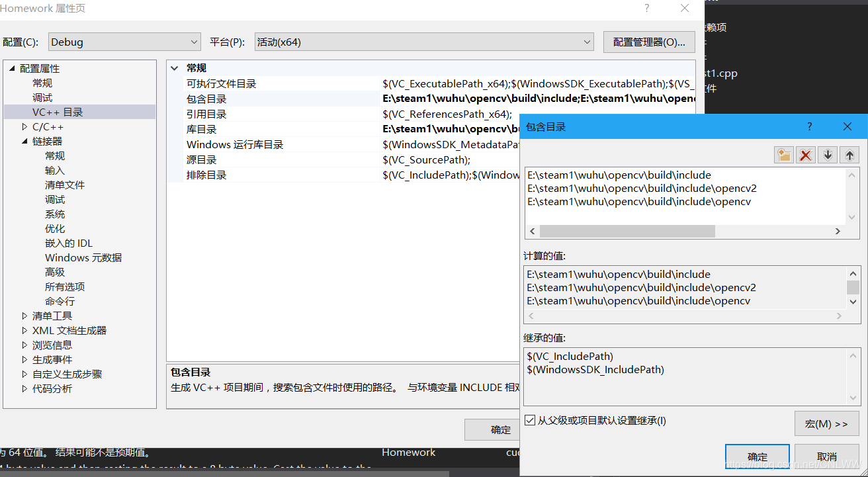Select the Windows 运行库目录 row
Image resolution: width=868 pixels, height=477 pixels.
pyautogui.click(x=352, y=145)
